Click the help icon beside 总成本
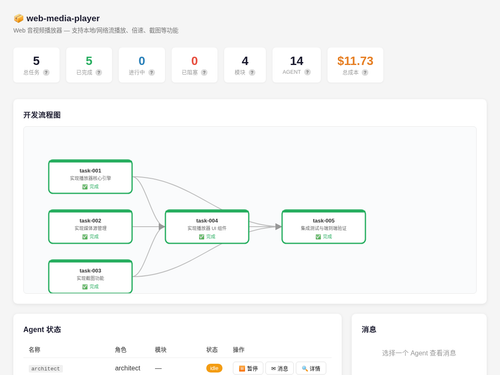Viewport: 500px width, 375px height. tap(365, 72)
